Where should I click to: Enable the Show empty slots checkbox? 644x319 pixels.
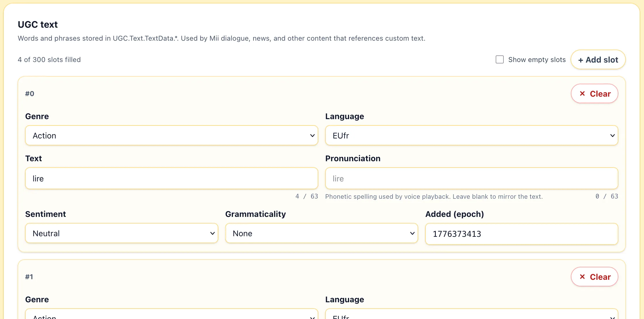point(499,60)
